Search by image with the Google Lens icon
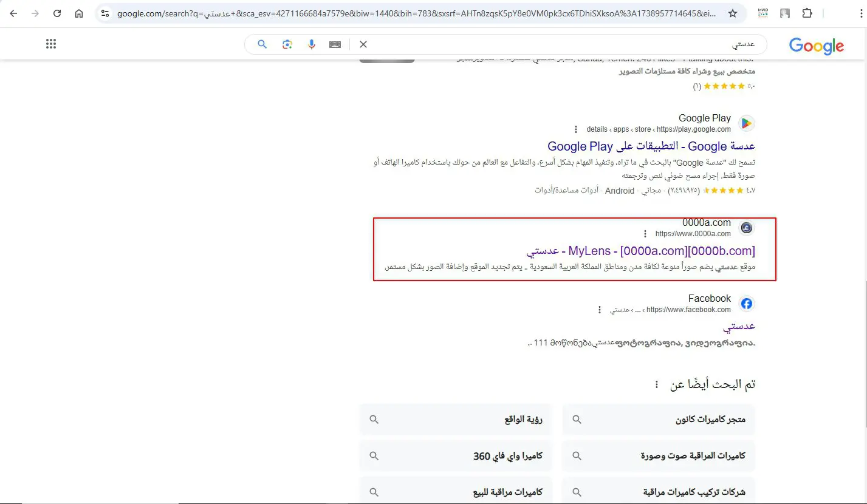This screenshot has height=504, width=867. click(x=287, y=44)
